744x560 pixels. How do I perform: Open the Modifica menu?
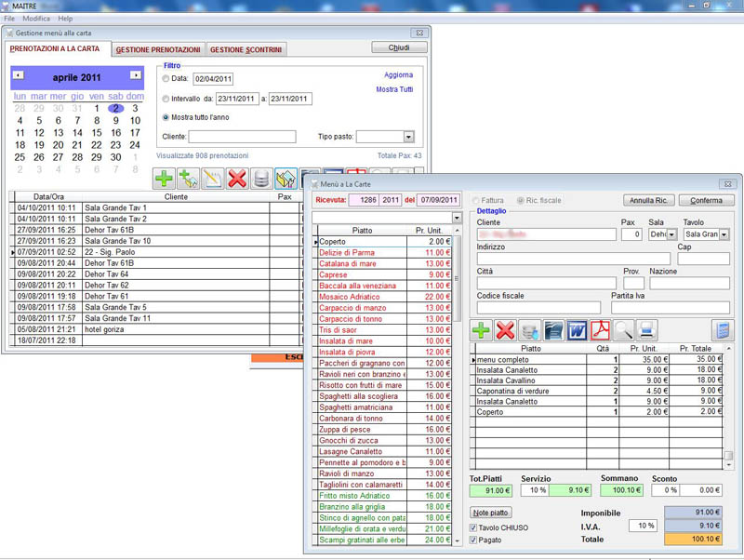tap(36, 19)
